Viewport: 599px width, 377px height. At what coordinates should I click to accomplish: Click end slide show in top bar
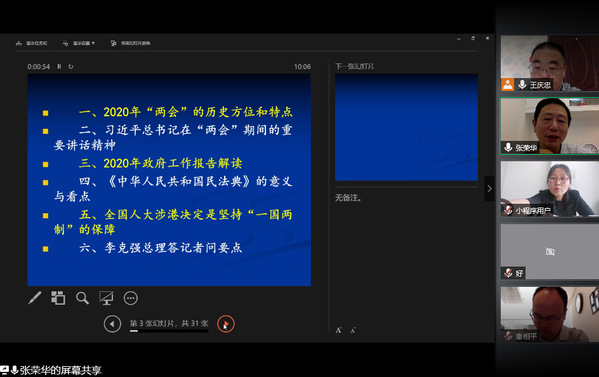(x=130, y=43)
